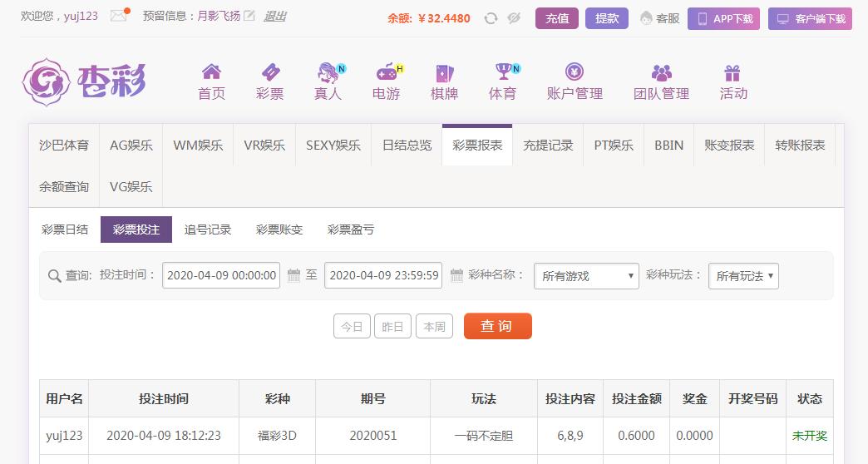
Task: Switch to 沙巴体育 tab
Action: coord(64,145)
